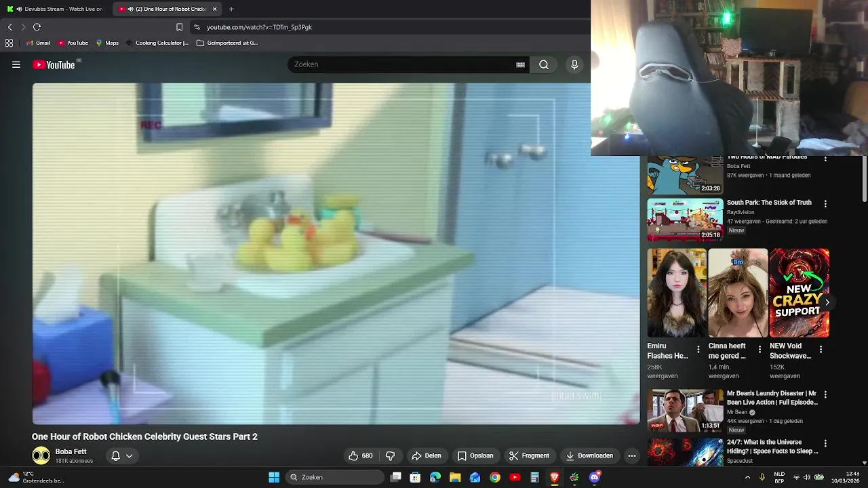Go back with the browser back arrow
Image resolution: width=868 pixels, height=488 pixels.
point(9,27)
